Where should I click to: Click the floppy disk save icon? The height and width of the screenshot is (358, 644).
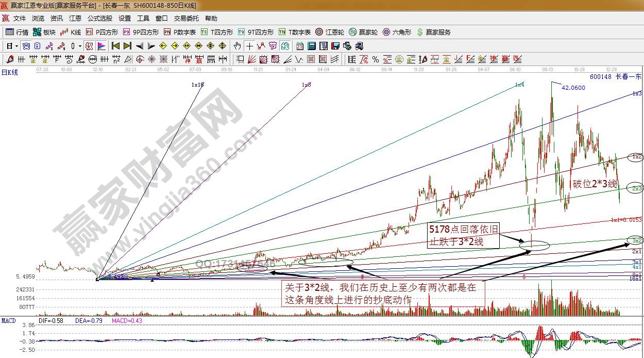pos(335,46)
